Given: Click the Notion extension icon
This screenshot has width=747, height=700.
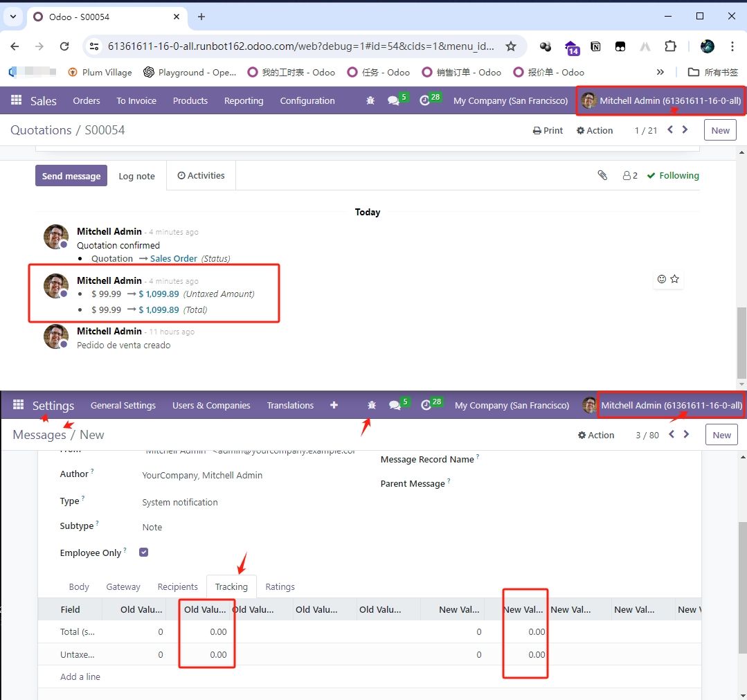Looking at the screenshot, I should 595,46.
